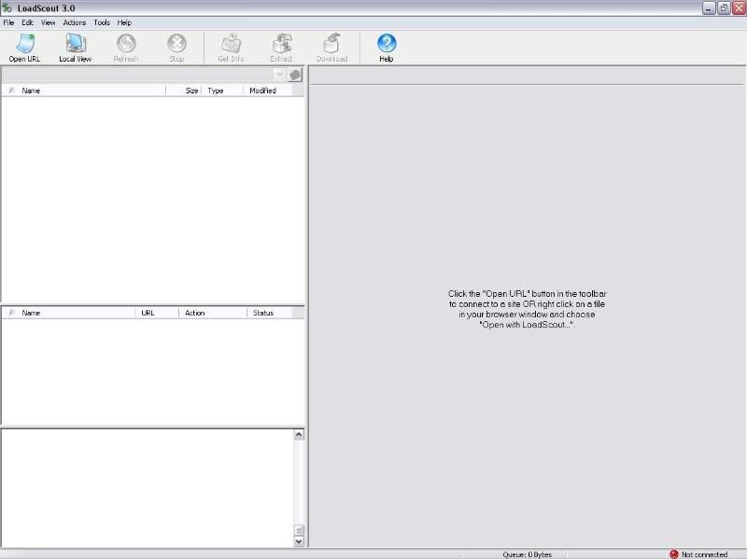Sort file list by Type column
747x560 pixels.
point(222,91)
